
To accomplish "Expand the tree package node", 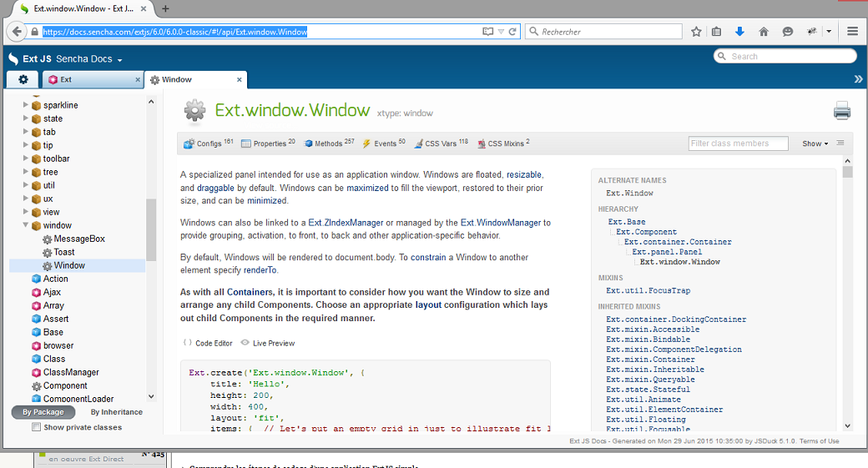I will click(26, 171).
